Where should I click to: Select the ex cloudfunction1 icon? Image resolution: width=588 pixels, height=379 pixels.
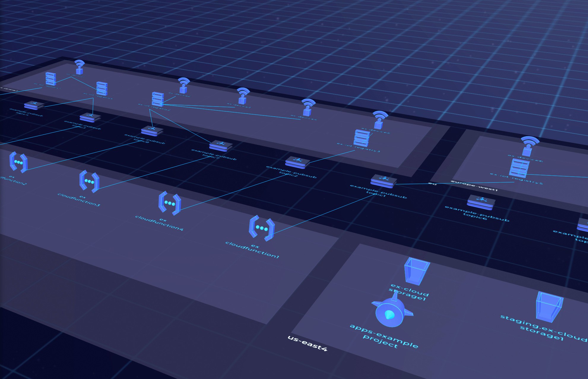[x=262, y=228]
